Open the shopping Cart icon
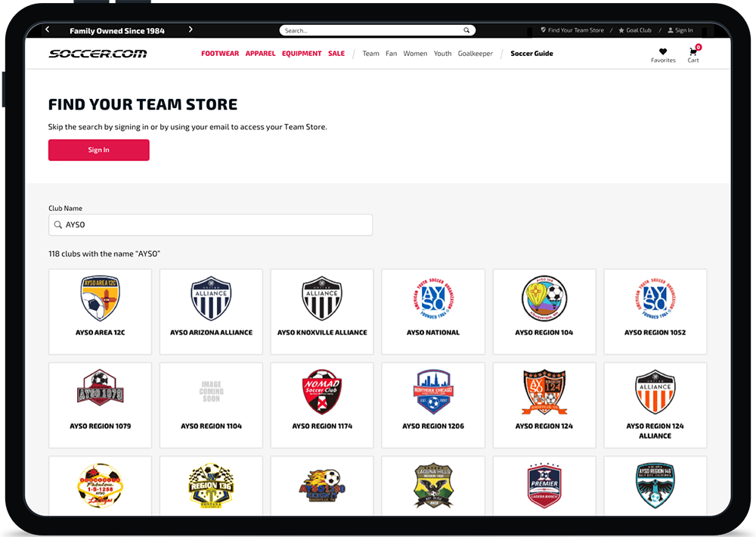This screenshot has height=537, width=756. click(693, 51)
